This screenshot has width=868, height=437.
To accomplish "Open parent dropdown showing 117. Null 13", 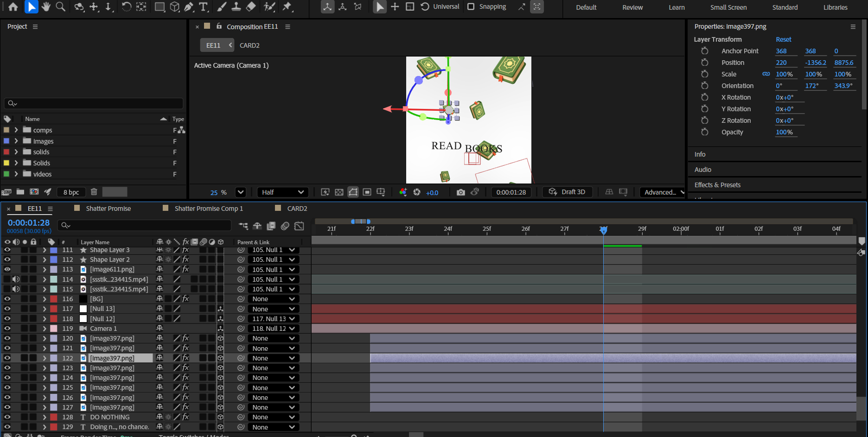I will [274, 319].
